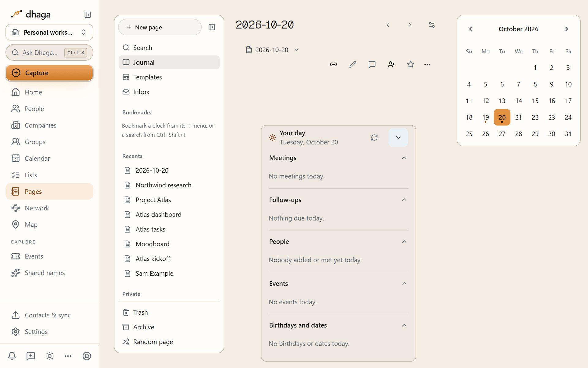Go to next journal day
The height and width of the screenshot is (368, 588).
(410, 25)
